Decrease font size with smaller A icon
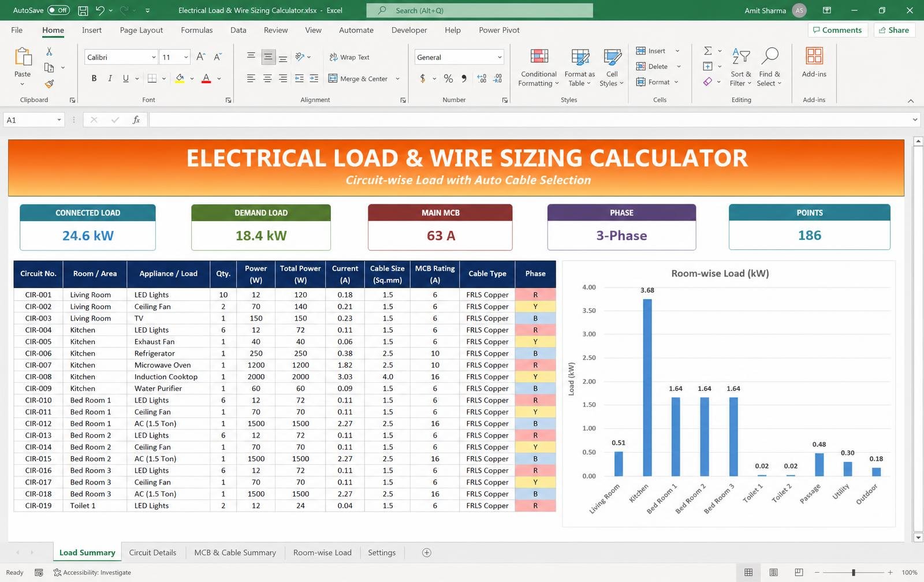Viewport: 924px width, 582px height. tap(218, 57)
